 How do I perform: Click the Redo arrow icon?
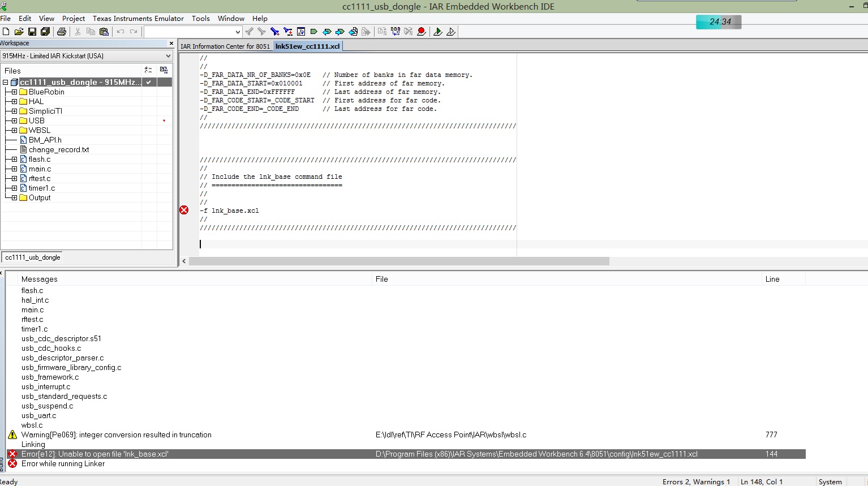pos(134,32)
